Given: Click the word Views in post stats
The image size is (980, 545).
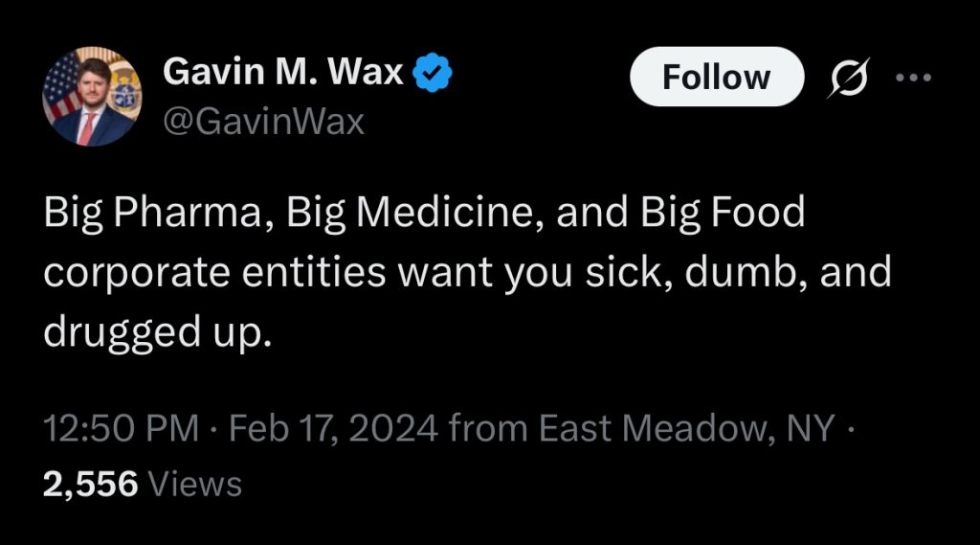Looking at the screenshot, I should (195, 484).
